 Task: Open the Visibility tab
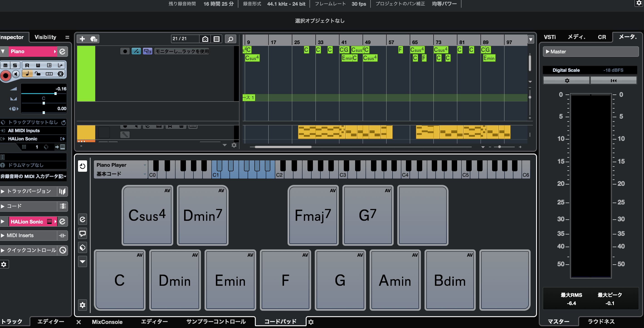tap(45, 37)
